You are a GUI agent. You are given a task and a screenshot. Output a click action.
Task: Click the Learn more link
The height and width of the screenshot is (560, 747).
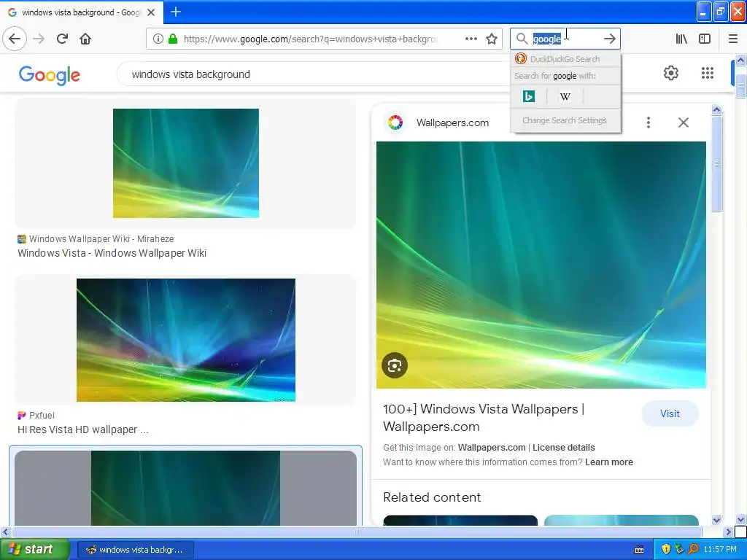pos(609,462)
